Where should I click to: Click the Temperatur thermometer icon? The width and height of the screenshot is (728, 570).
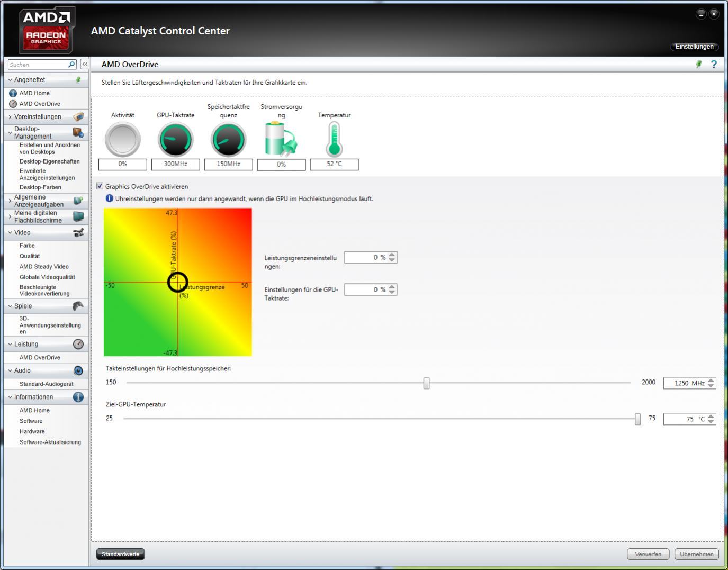pyautogui.click(x=334, y=139)
